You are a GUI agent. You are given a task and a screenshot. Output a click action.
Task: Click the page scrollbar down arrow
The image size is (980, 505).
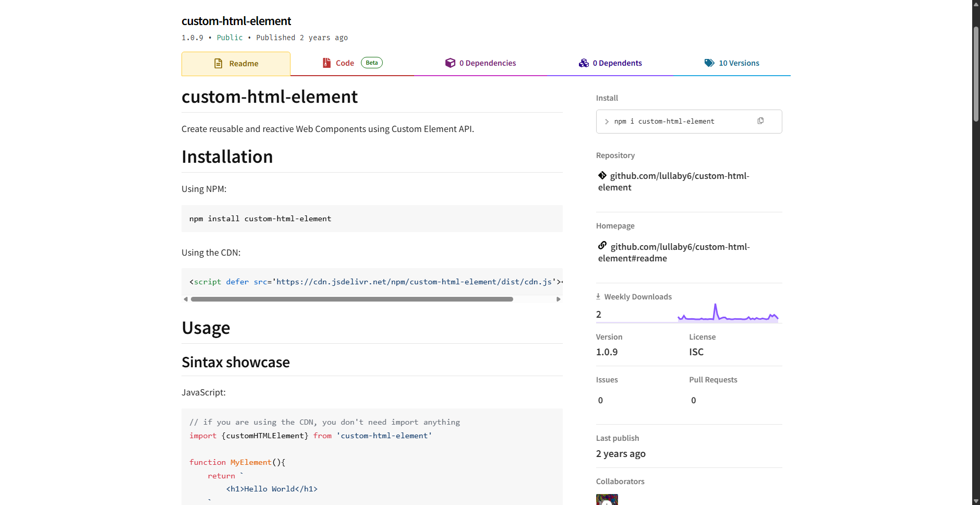tap(976, 501)
